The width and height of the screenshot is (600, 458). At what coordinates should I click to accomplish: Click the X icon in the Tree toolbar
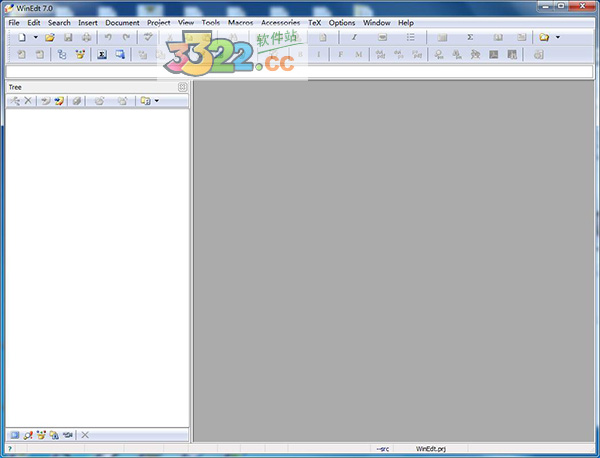[x=28, y=101]
